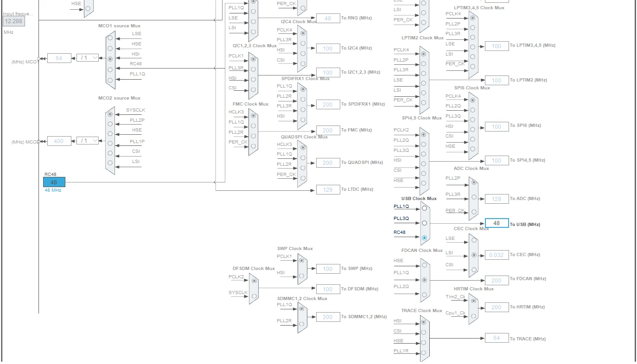Select PLL3R in I2C1,2,3 Clock Mux
Screen dimensions: 637x364
tap(253, 70)
